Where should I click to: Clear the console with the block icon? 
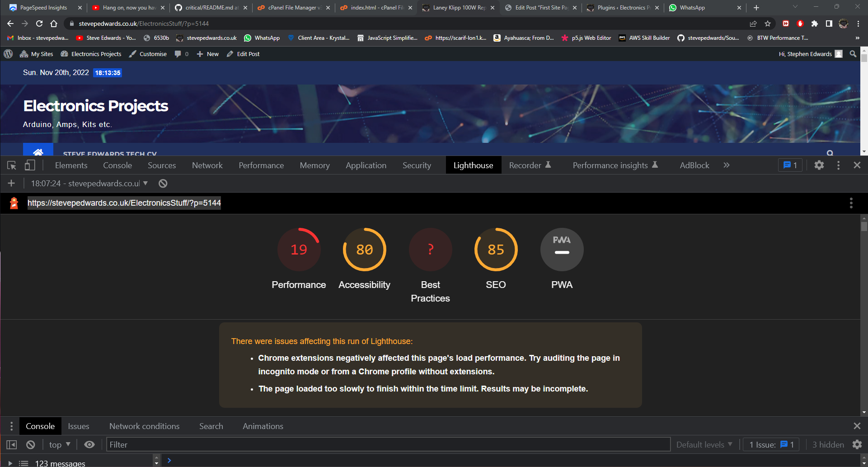tap(31, 445)
